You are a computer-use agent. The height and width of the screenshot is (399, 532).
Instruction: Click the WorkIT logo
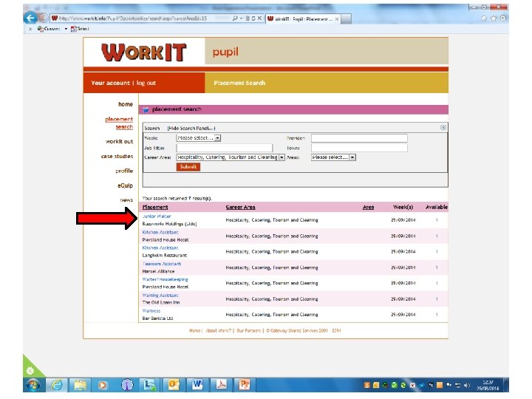point(144,52)
